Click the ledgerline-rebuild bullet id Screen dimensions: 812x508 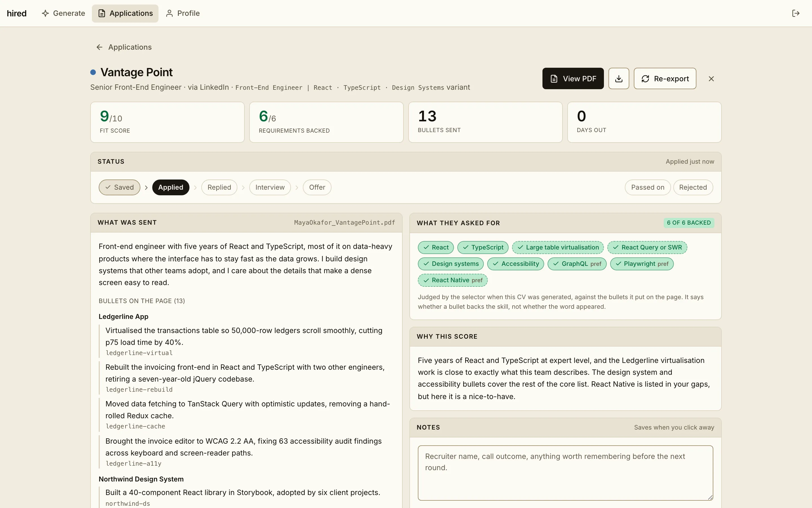tap(139, 389)
